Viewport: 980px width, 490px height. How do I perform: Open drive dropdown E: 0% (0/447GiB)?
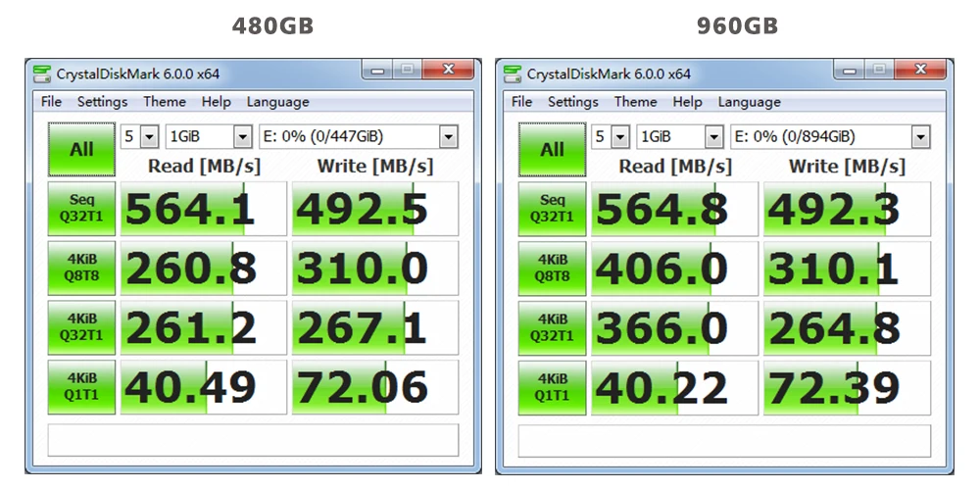pyautogui.click(x=358, y=136)
